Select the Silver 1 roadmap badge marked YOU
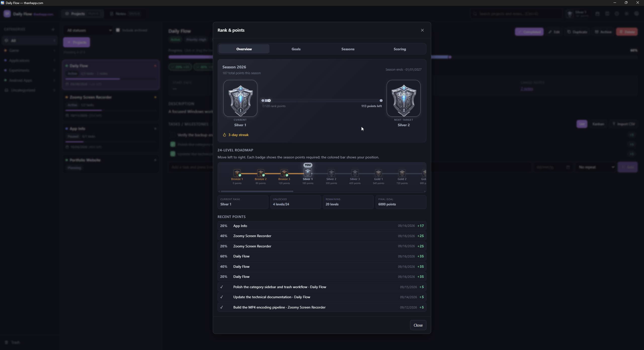Screen dimensions: 644x350 (308, 172)
